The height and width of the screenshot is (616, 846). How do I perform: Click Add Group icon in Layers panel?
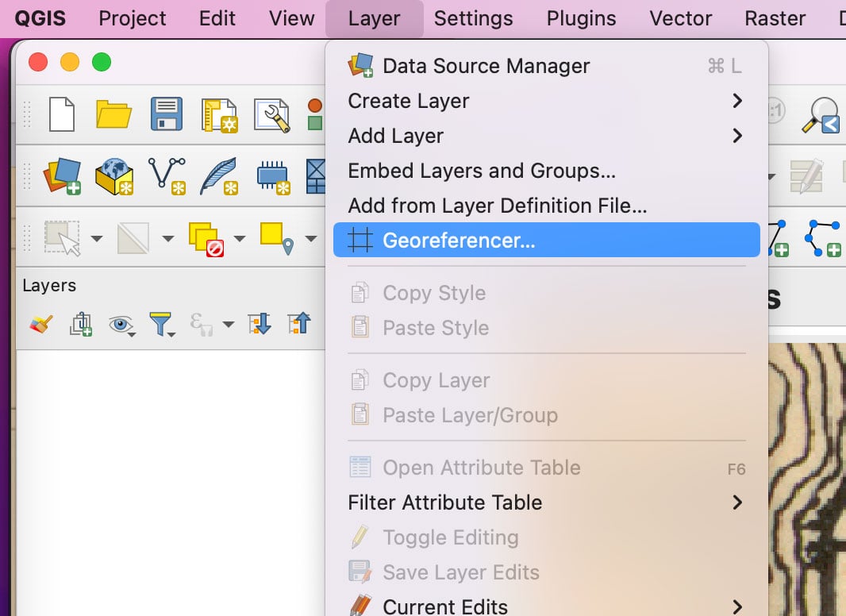click(x=81, y=324)
